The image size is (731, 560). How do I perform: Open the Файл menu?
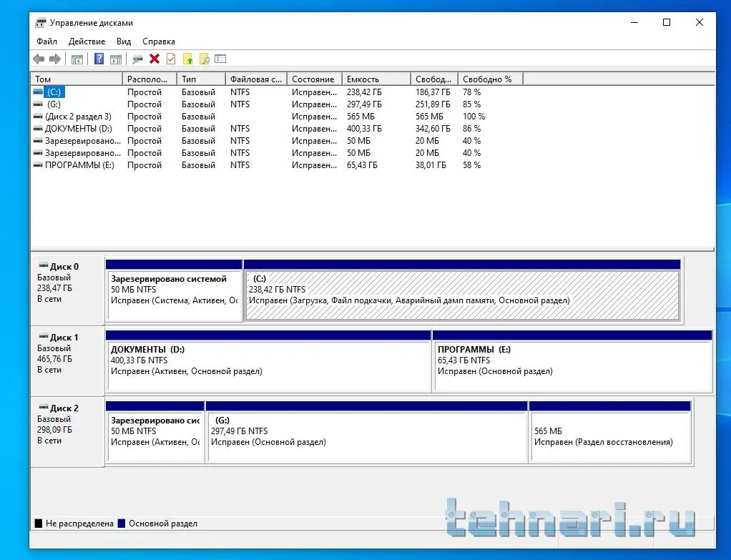tap(46, 41)
